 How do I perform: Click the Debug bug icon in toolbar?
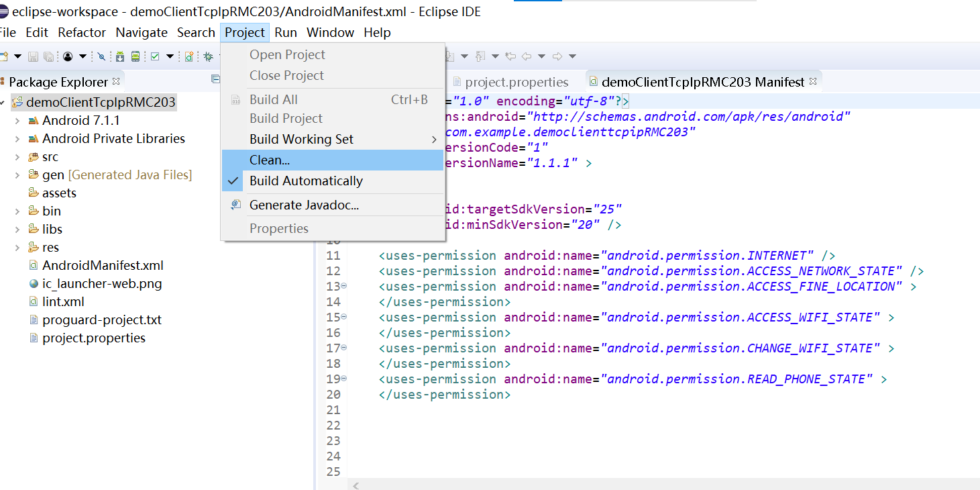pos(208,56)
